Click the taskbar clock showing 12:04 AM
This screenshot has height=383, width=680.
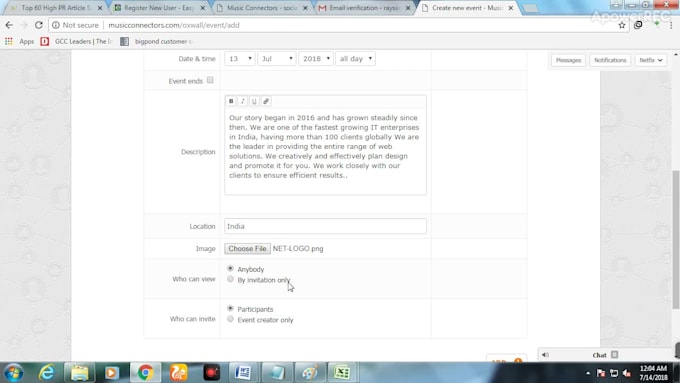coord(654,373)
